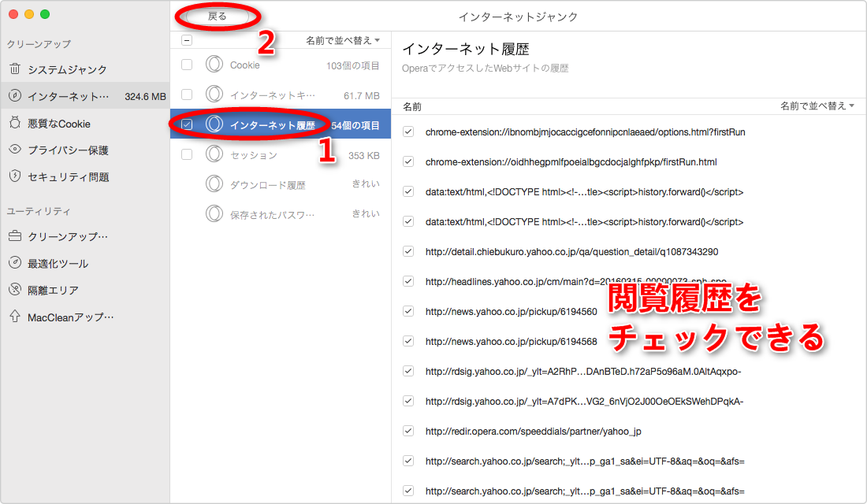Select 最適化ツール in the sidebar
867x504 pixels.
(x=58, y=264)
